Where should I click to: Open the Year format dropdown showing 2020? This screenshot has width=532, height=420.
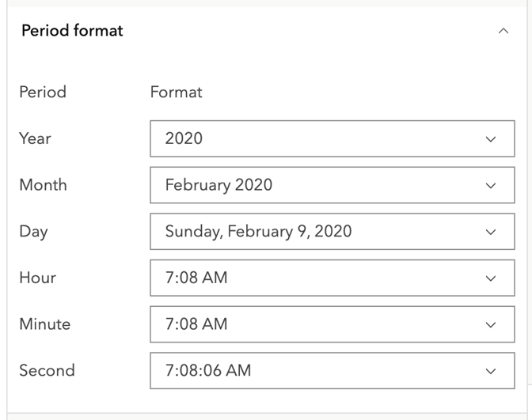(331, 138)
